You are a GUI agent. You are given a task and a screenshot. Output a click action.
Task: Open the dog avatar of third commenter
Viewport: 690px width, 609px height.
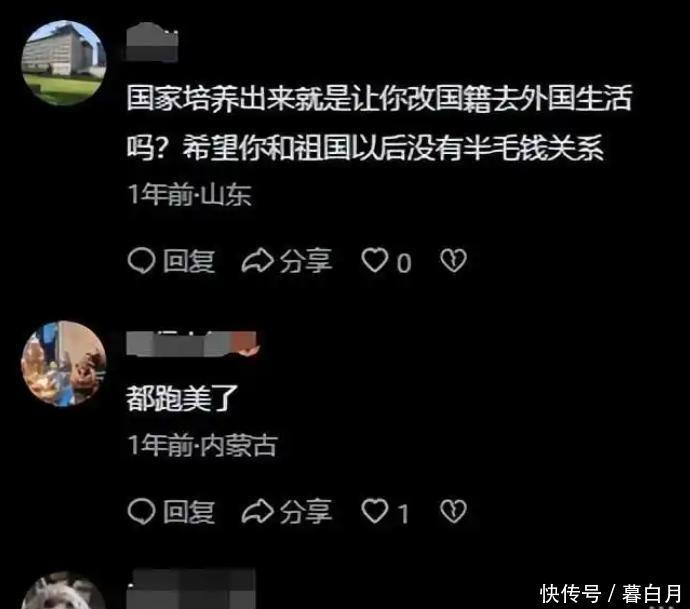tap(64, 591)
